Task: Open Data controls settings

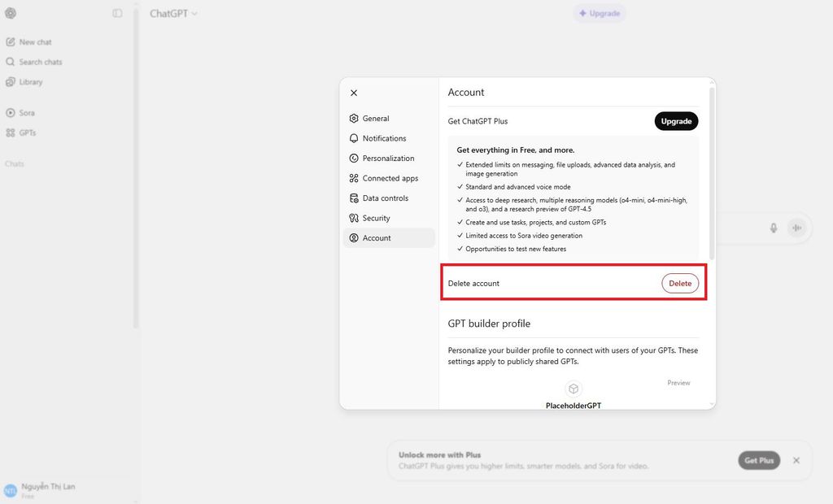Action: pos(385,198)
